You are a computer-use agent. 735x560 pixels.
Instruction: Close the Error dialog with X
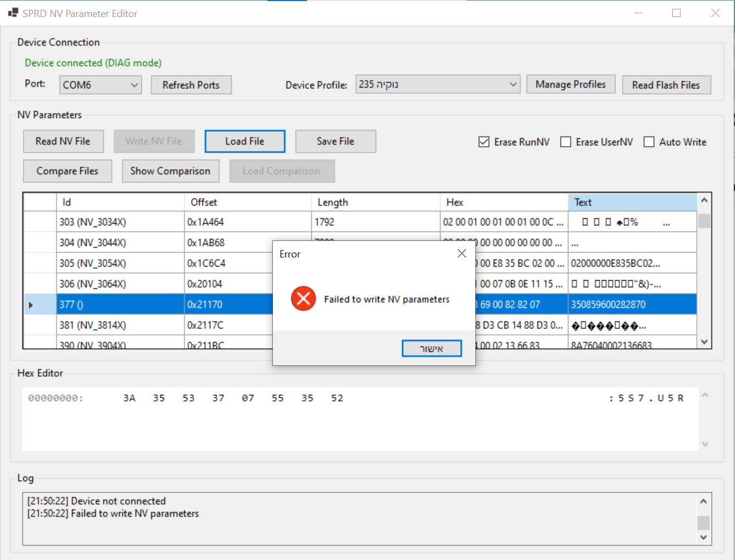(462, 254)
